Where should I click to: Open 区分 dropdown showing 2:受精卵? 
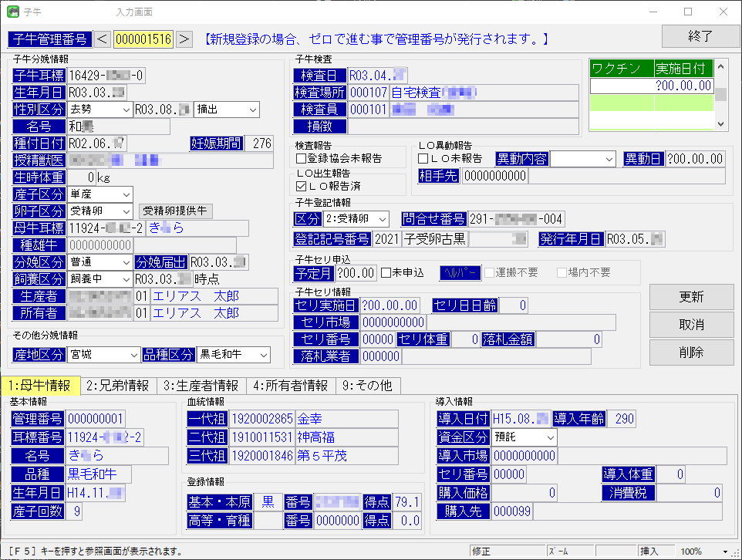356,219
